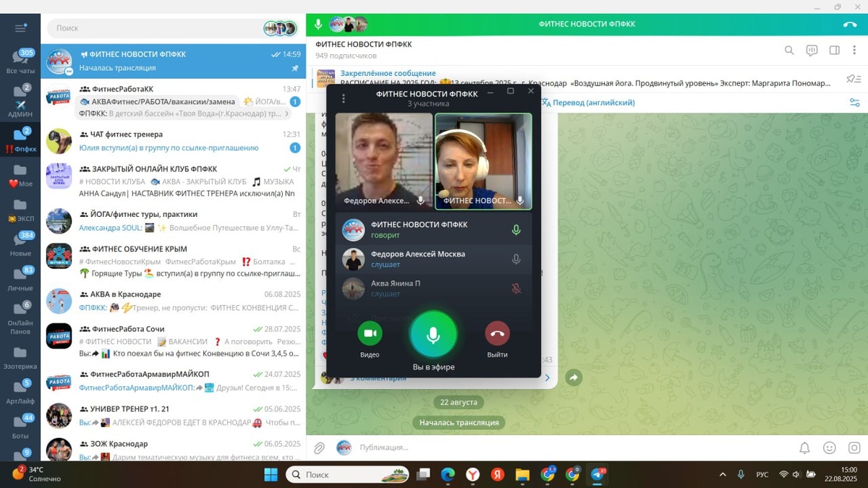Open the 'Личные' chat folder
868x488 pixels.
[x=20, y=281]
